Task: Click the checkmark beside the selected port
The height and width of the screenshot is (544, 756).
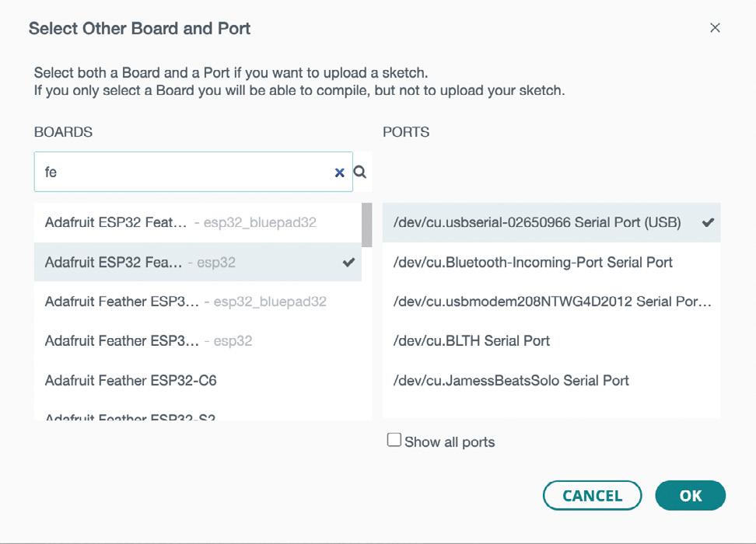Action: click(x=708, y=222)
